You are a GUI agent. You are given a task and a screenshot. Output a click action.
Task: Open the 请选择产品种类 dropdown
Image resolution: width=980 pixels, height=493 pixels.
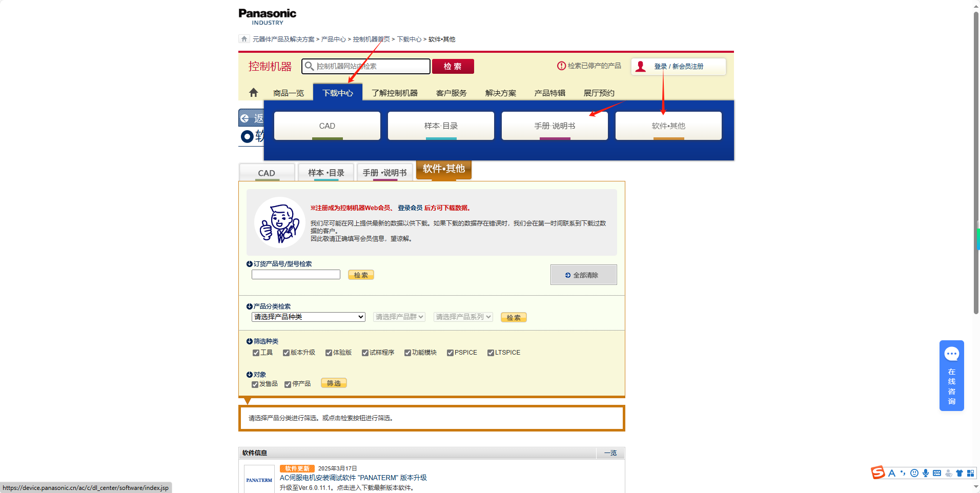click(x=309, y=317)
